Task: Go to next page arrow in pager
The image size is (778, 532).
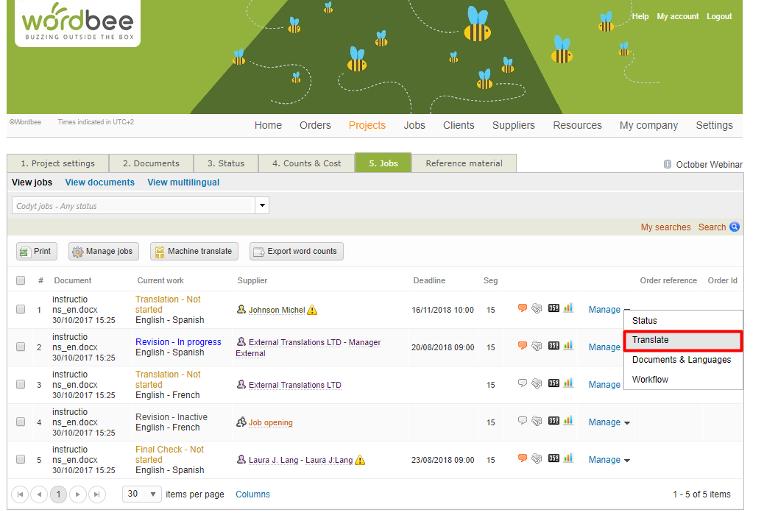Action: tap(77, 494)
